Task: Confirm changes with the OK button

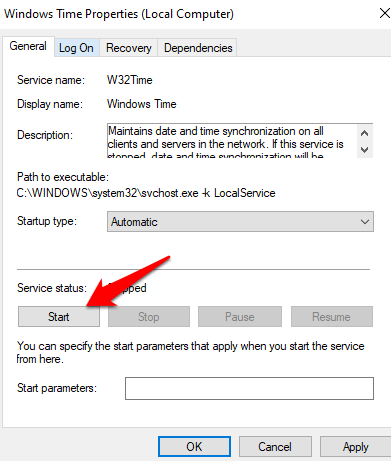Action: pyautogui.click(x=194, y=447)
